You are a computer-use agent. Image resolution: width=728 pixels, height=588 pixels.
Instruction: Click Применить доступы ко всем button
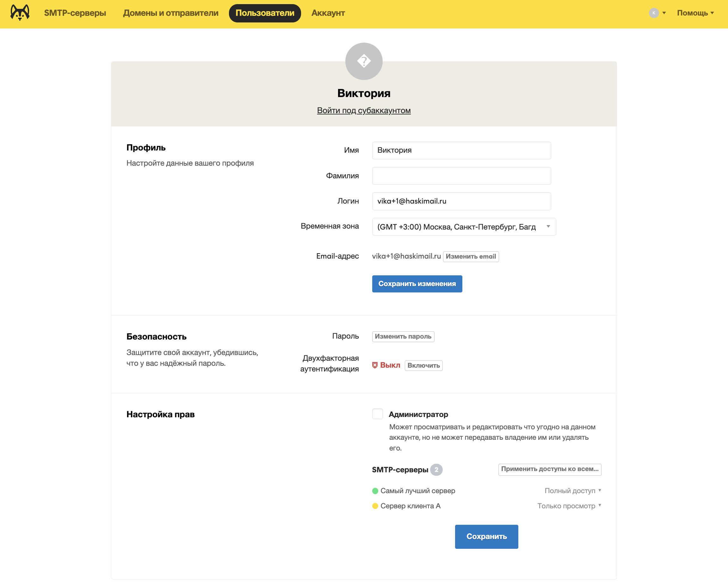tap(549, 469)
